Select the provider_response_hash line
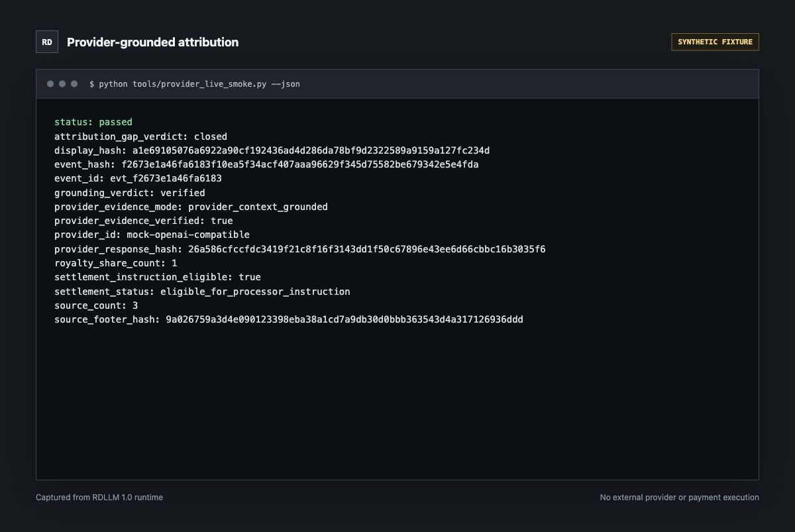The image size is (795, 532). tap(300, 249)
